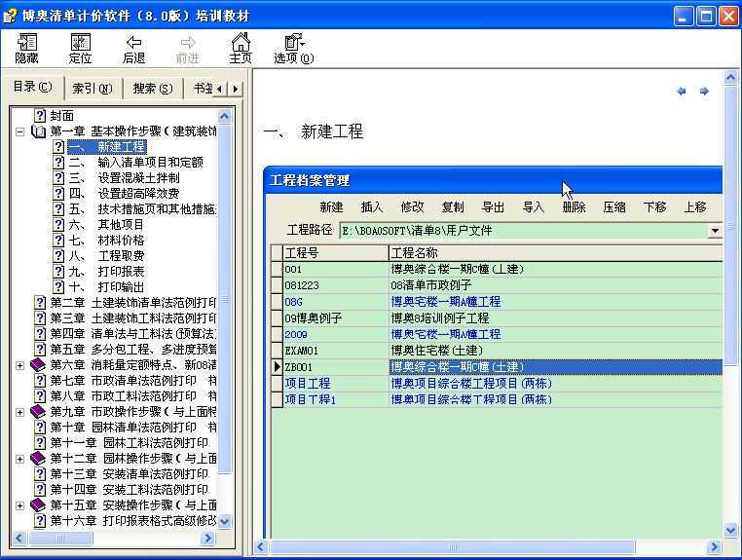Go back with the 后退 arrow
742x560 pixels.
(x=133, y=50)
